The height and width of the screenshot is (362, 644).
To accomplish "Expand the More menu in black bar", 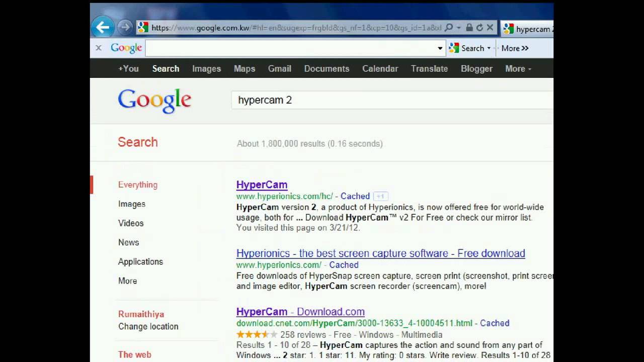I will [518, 68].
